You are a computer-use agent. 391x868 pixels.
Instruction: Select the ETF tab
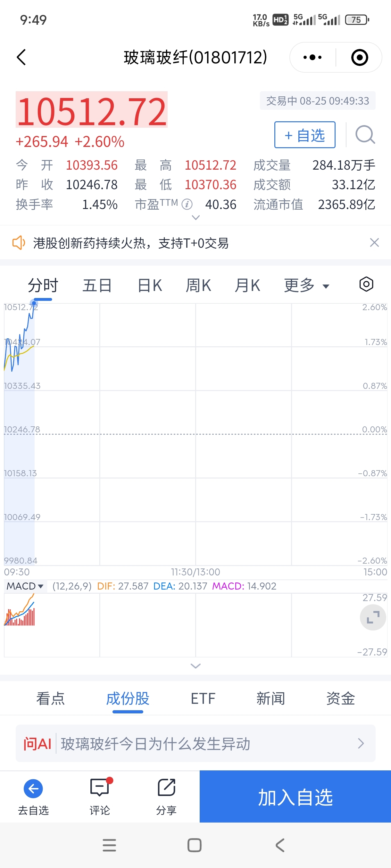(203, 698)
